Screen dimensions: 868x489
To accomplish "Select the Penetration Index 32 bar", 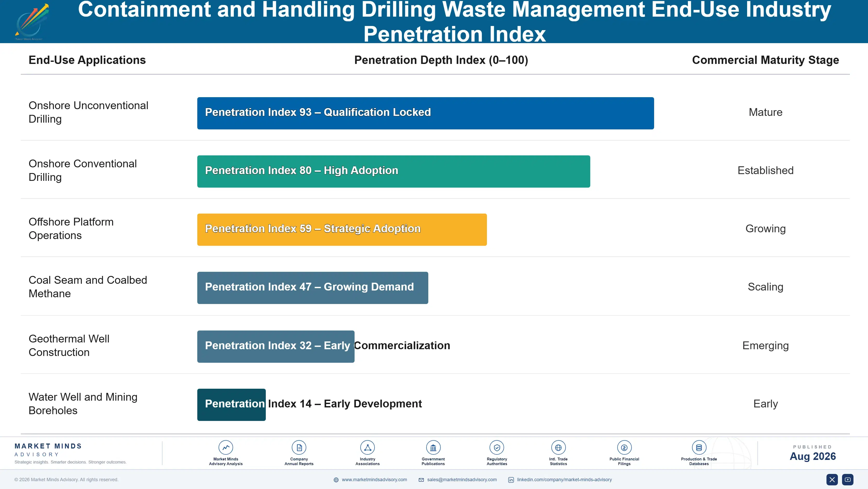I will 276,346.
